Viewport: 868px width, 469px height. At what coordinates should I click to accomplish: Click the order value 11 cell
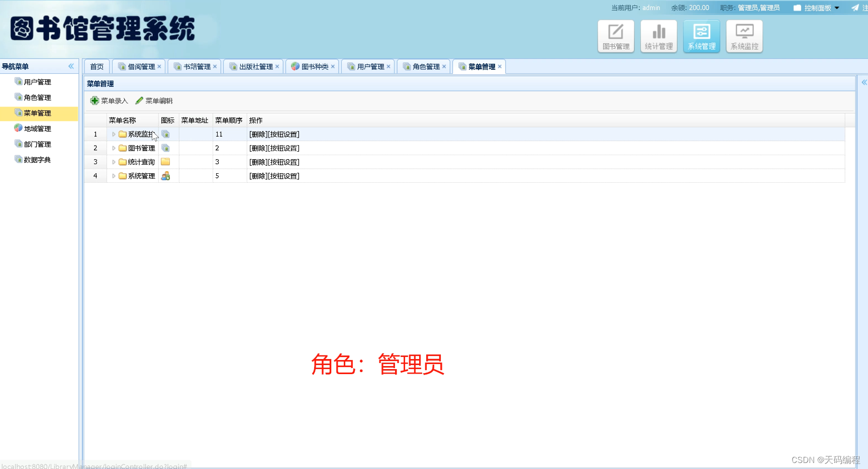(x=230, y=134)
